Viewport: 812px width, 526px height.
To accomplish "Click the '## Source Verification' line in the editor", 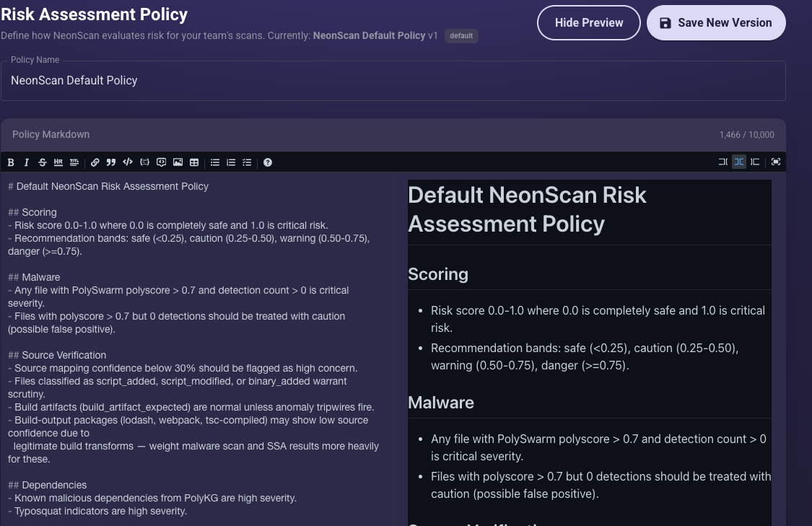I will tap(57, 355).
